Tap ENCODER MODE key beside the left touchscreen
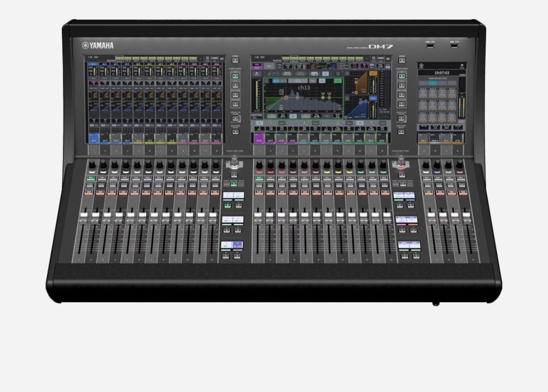Image resolution: width=548 pixels, height=392 pixels. 235,132
